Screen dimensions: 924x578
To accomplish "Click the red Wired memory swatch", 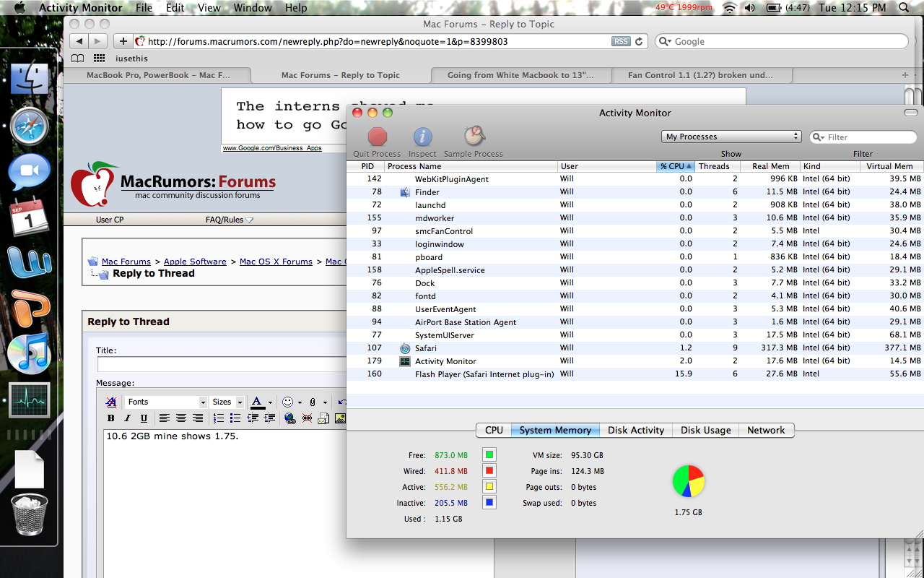I will tap(489, 471).
